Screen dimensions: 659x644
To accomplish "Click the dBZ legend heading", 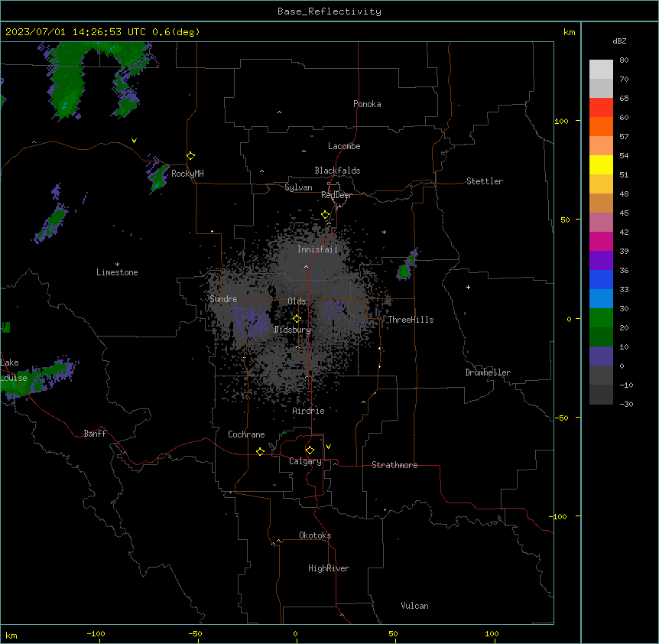I will point(619,41).
